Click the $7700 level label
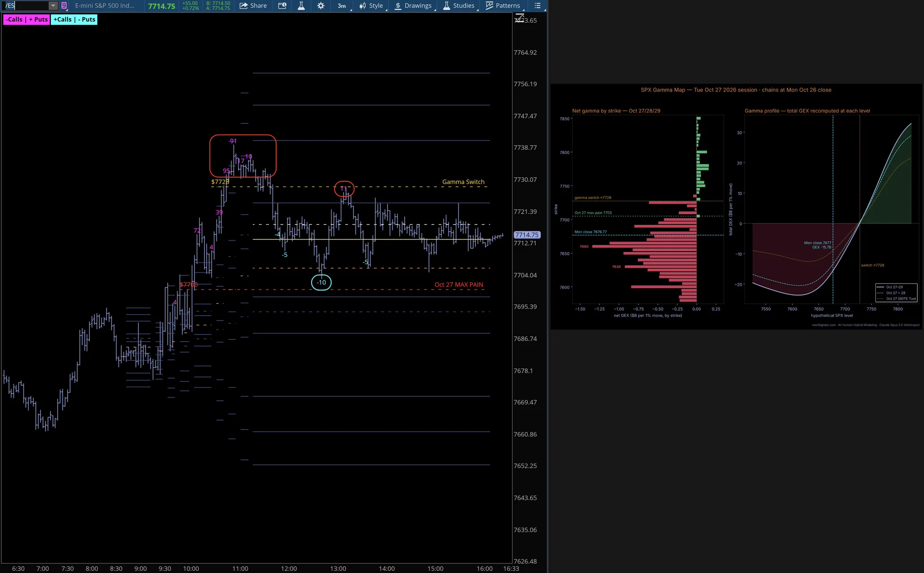 click(189, 284)
